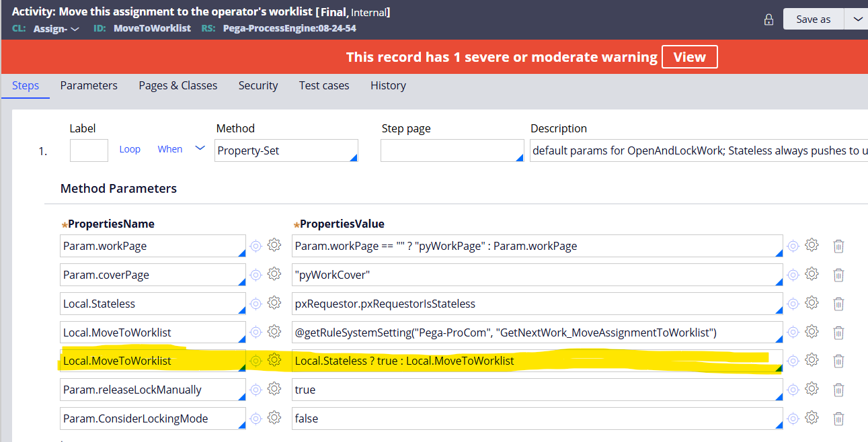The width and height of the screenshot is (868, 442).
Task: Open the gear icon on highlighted Local.MoveToWorklist row
Action: [x=274, y=360]
